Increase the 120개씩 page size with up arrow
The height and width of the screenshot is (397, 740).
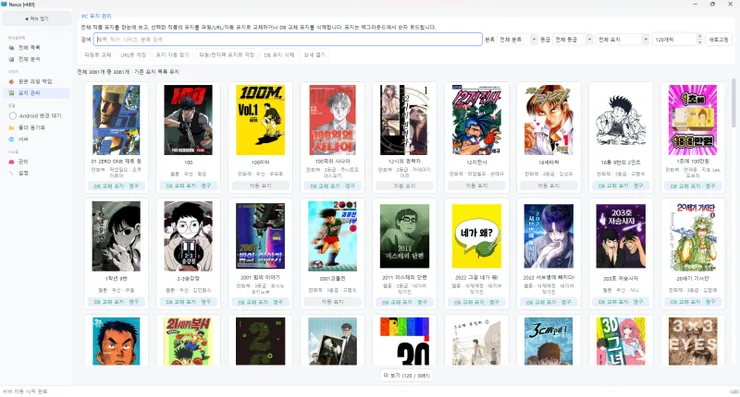(699, 37)
